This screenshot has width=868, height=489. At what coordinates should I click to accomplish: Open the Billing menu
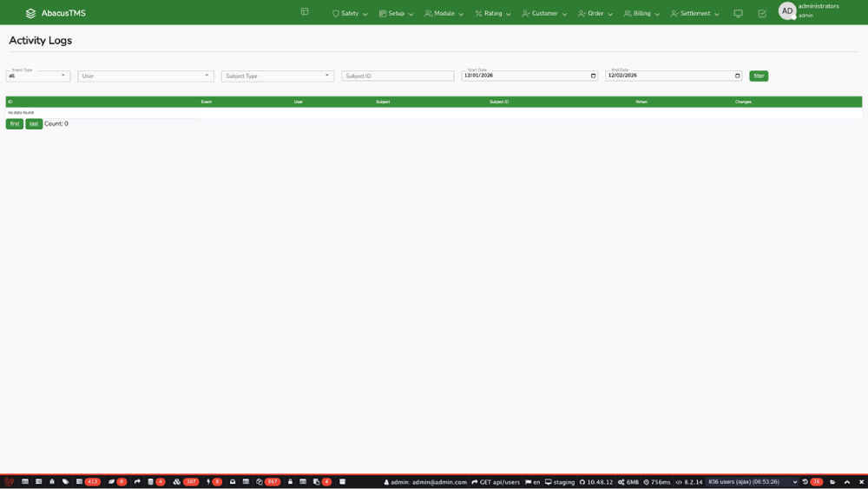[641, 13]
